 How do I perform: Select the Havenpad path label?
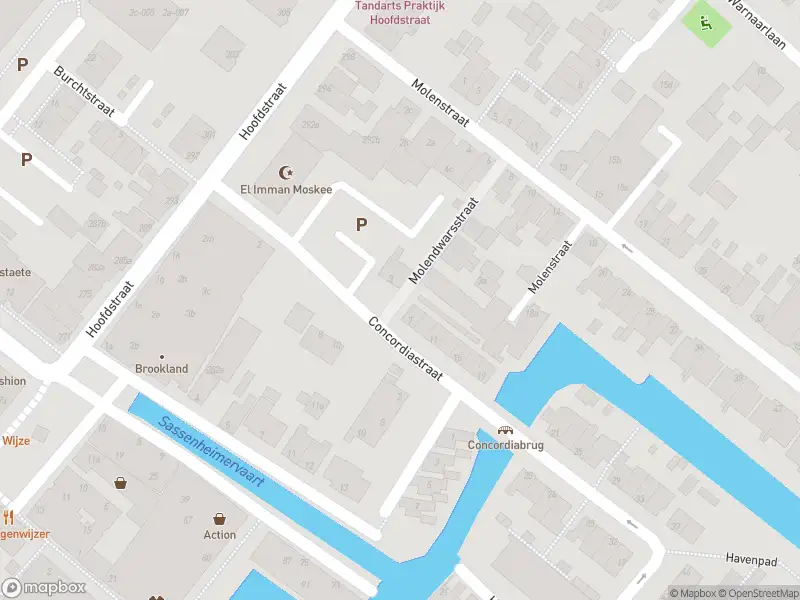coord(751,559)
